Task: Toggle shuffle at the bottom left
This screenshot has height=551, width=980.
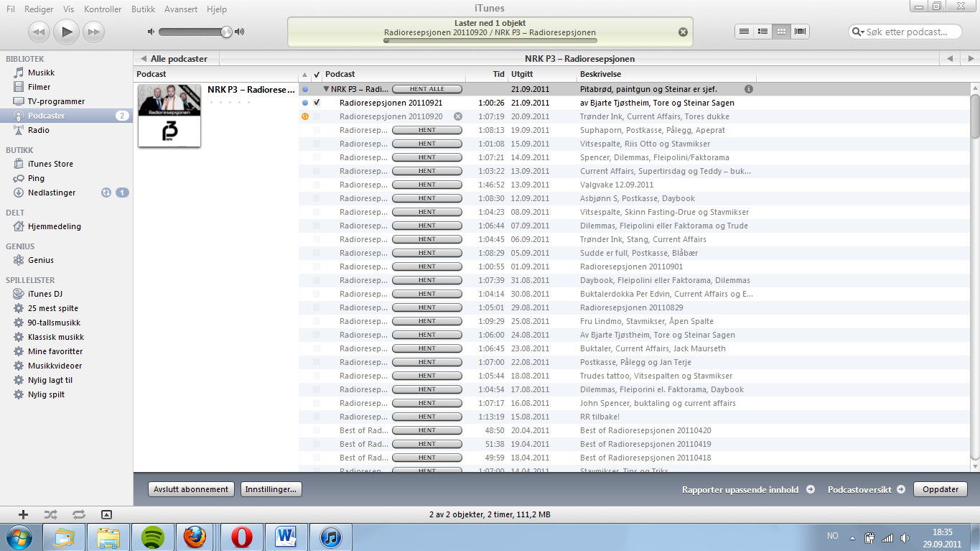Action: click(50, 514)
